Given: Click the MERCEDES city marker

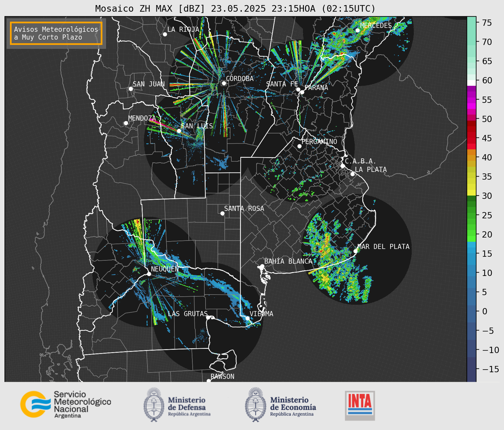Looking at the screenshot, I should coord(358,31).
